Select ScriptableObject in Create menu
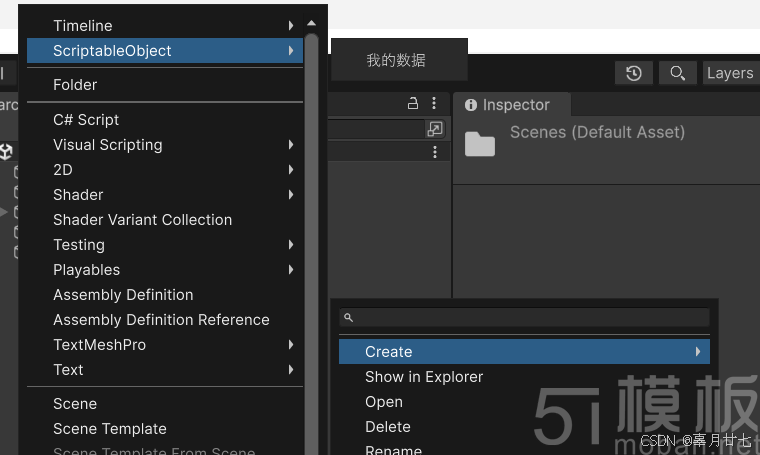 (x=165, y=50)
